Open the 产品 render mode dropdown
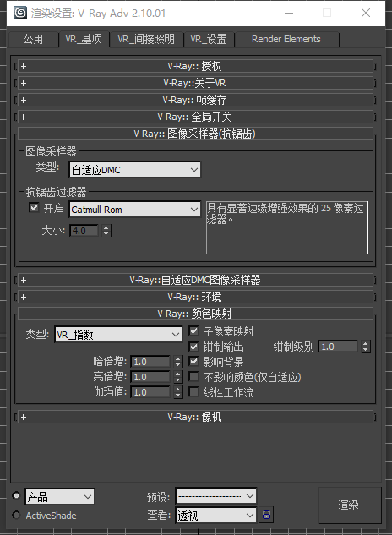Image resolution: width=392 pixels, height=535 pixels. pyautogui.click(x=60, y=496)
